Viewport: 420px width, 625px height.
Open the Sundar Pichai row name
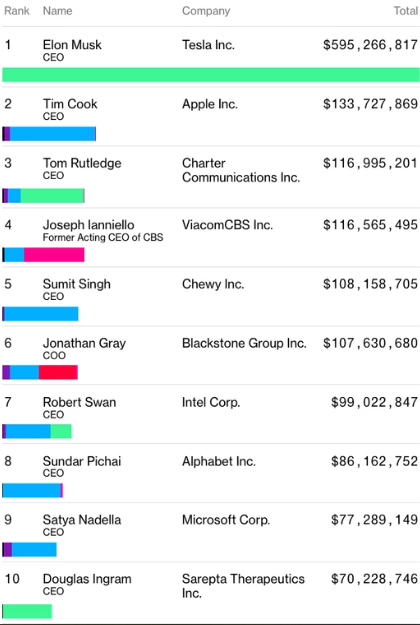82,461
